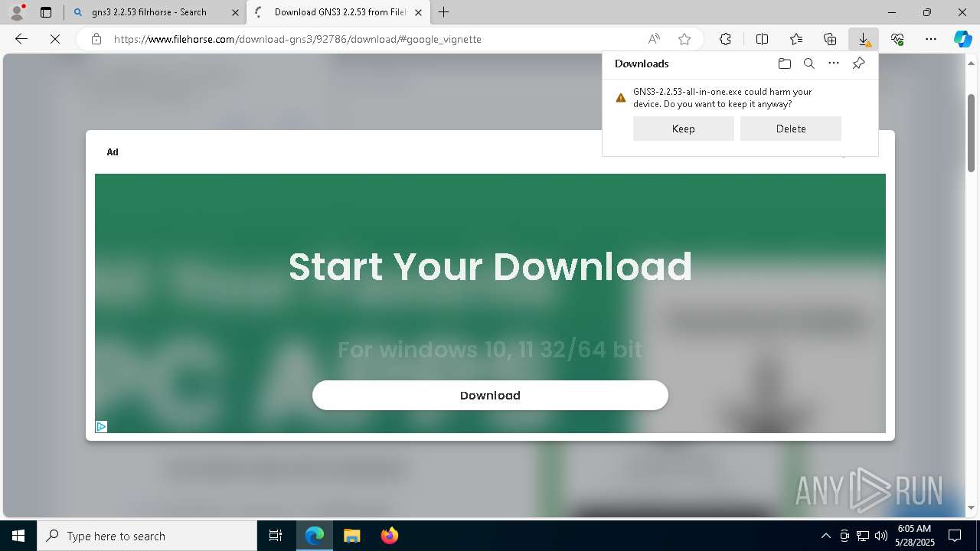This screenshot has height=551, width=980.
Task: Open Collections icon
Action: (x=830, y=39)
